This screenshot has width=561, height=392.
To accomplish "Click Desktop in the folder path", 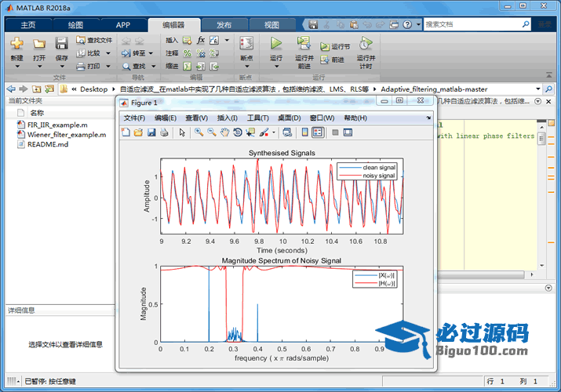I will [93, 89].
